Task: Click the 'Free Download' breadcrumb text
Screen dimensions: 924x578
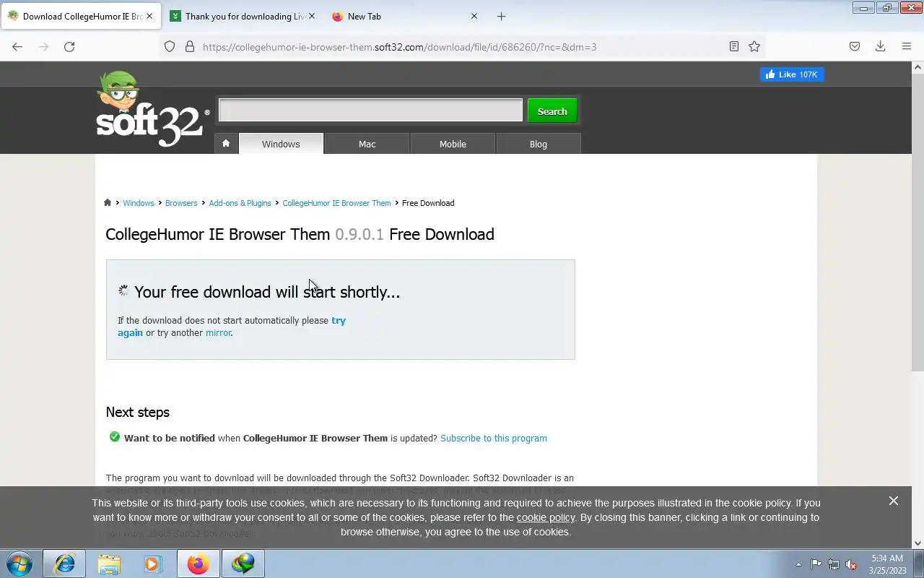Action: point(428,203)
